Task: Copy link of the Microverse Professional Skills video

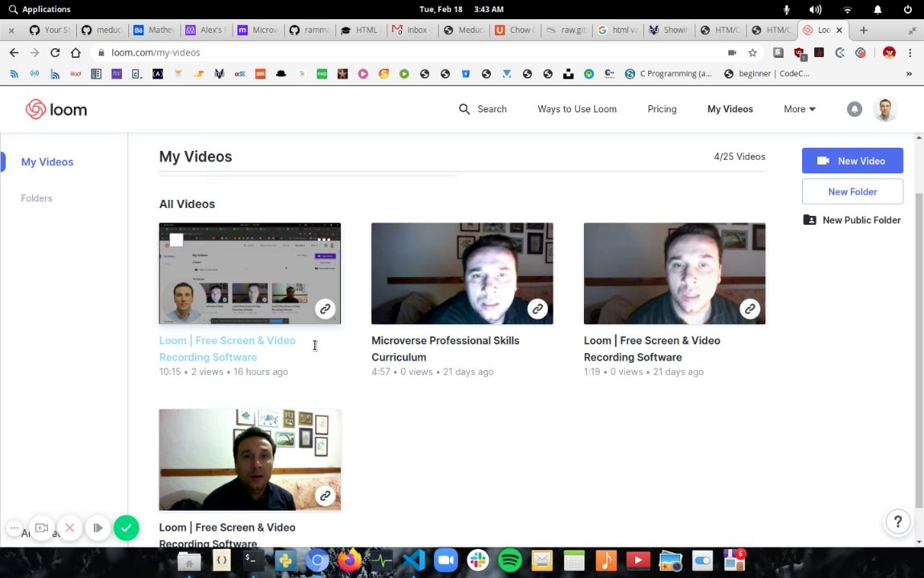Action: [x=537, y=308]
